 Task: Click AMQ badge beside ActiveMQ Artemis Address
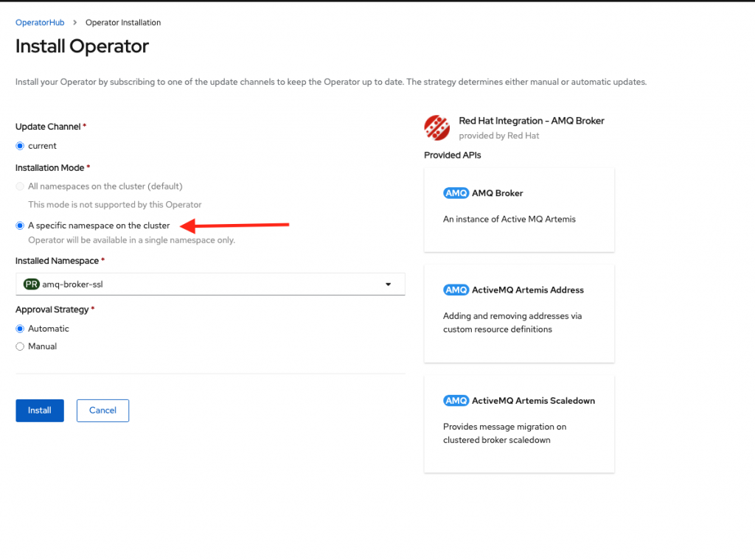pyautogui.click(x=456, y=290)
